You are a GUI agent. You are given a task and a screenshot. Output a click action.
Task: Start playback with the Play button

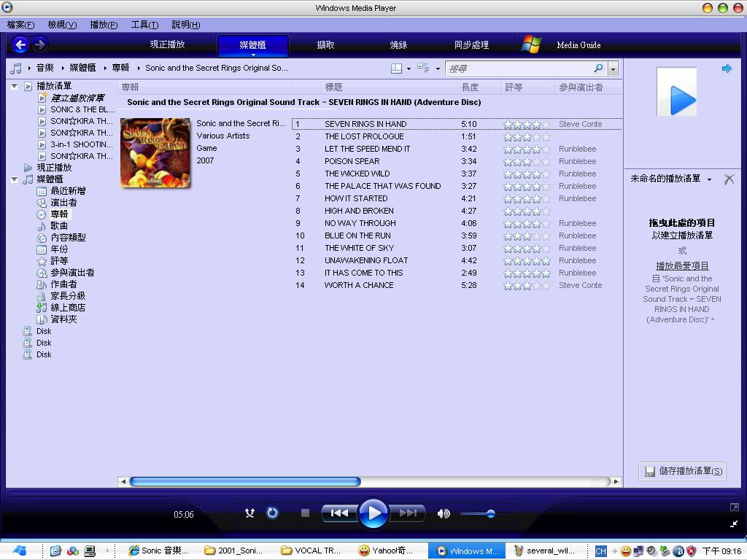coord(373,513)
